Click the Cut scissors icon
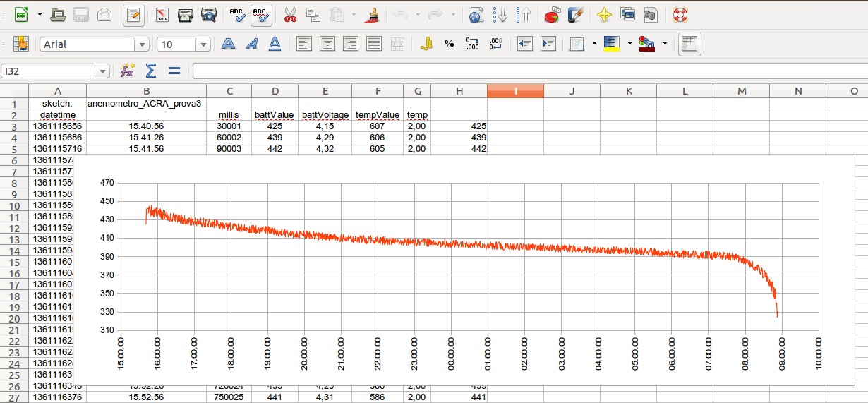The image size is (868, 403). 289,14
